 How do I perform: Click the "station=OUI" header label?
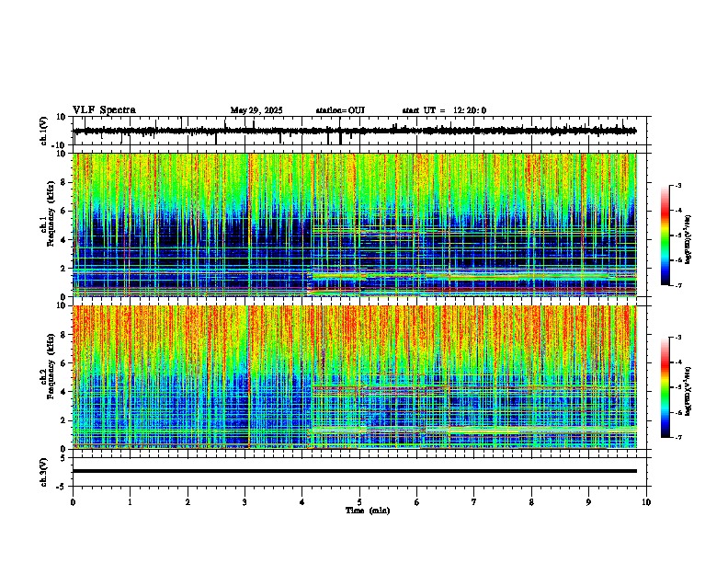[340, 110]
